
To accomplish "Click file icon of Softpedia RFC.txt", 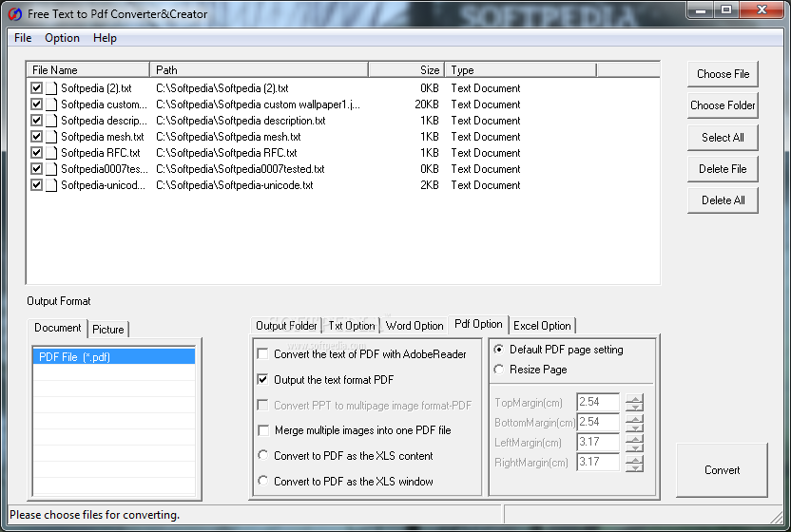I will coord(51,153).
